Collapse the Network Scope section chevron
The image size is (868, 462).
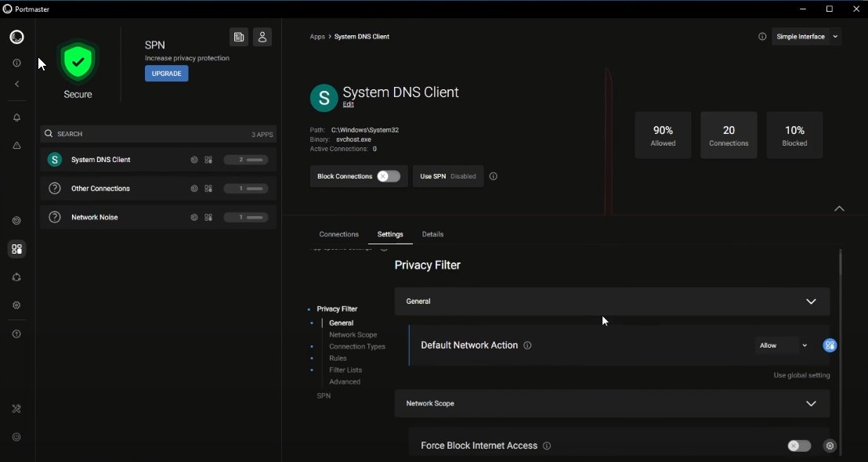[x=811, y=404]
